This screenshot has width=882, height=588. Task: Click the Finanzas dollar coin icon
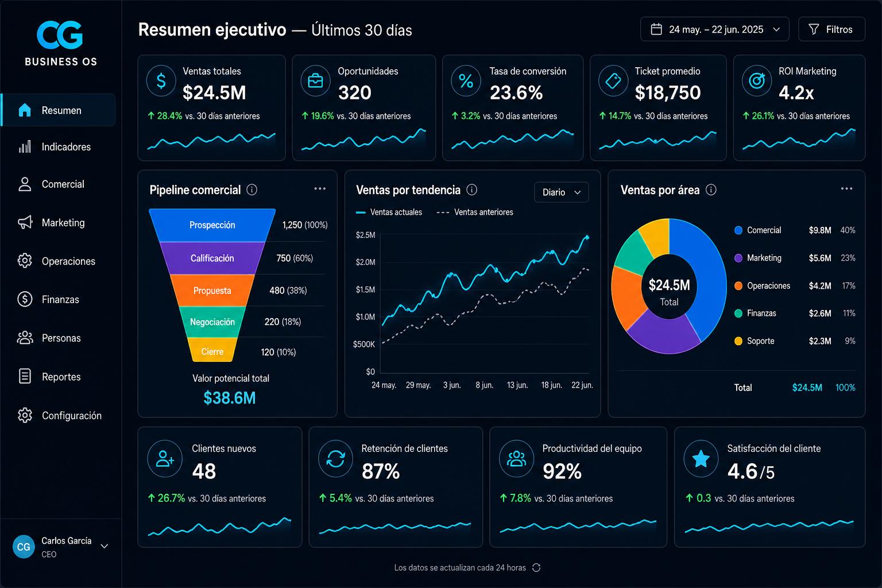click(x=25, y=299)
